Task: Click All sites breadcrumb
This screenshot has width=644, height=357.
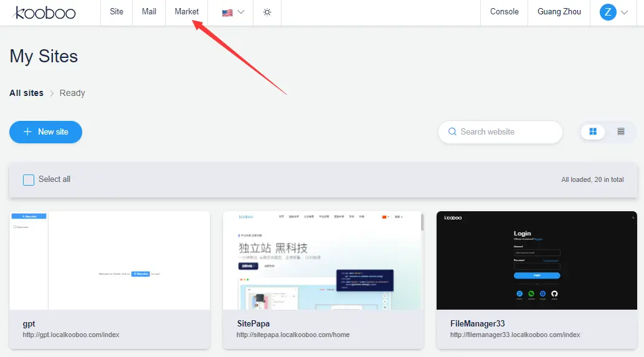Action: pos(26,93)
